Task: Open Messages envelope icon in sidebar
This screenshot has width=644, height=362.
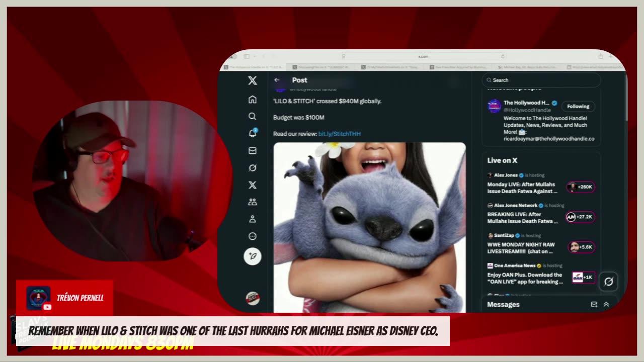Action: [x=253, y=150]
